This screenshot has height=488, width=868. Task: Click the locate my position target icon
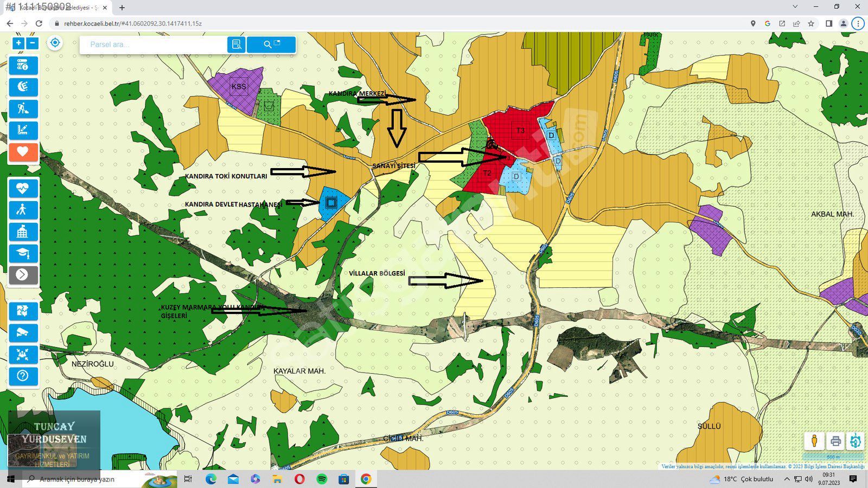coord(55,43)
